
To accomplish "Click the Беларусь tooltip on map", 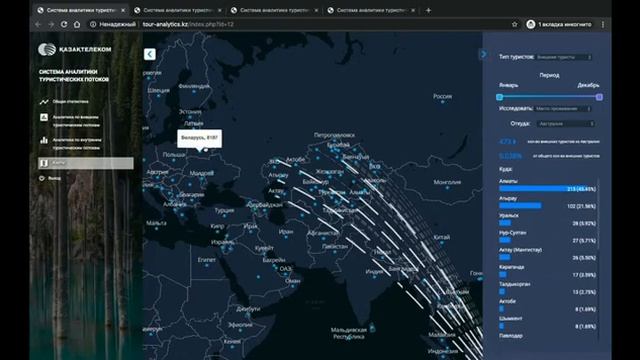I will (200, 138).
